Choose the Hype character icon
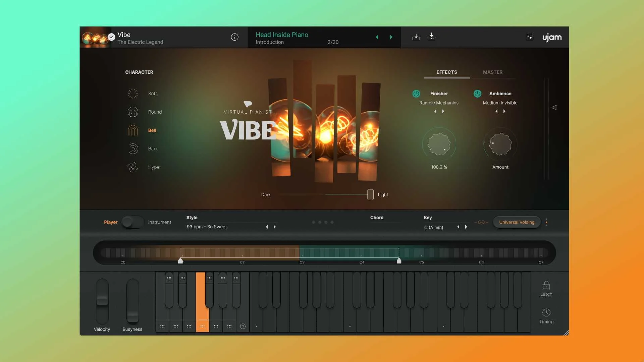This screenshot has width=644, height=362. tap(133, 167)
